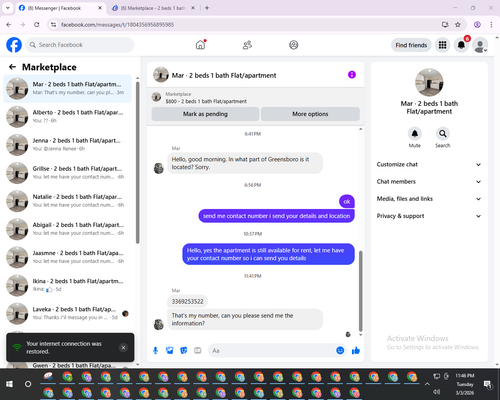Open the Ikina conversation
This screenshot has width=500, height=400.
67,285
